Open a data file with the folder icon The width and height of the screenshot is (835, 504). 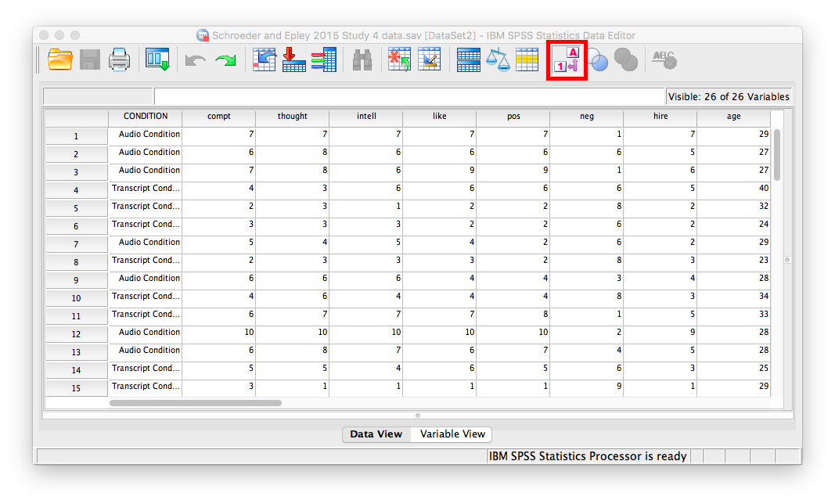click(x=60, y=59)
